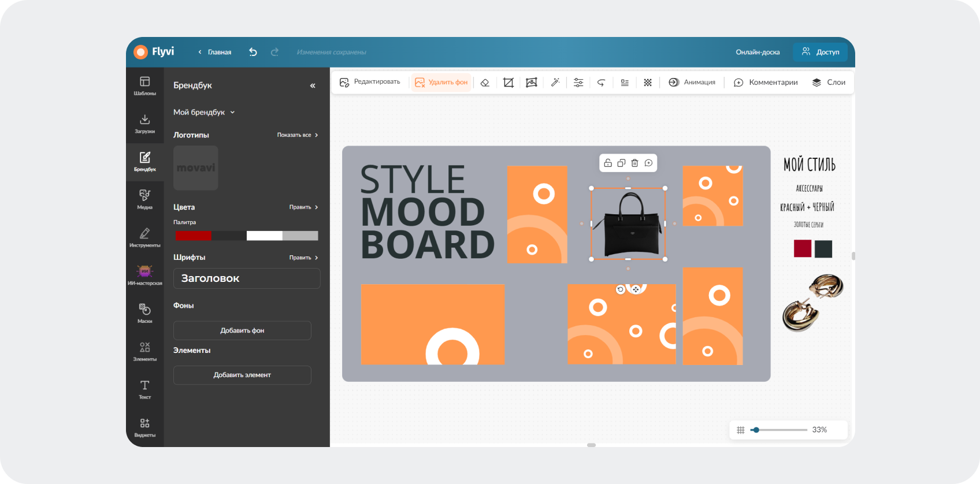Delete the selected bag image
The height and width of the screenshot is (484, 980).
pyautogui.click(x=634, y=163)
